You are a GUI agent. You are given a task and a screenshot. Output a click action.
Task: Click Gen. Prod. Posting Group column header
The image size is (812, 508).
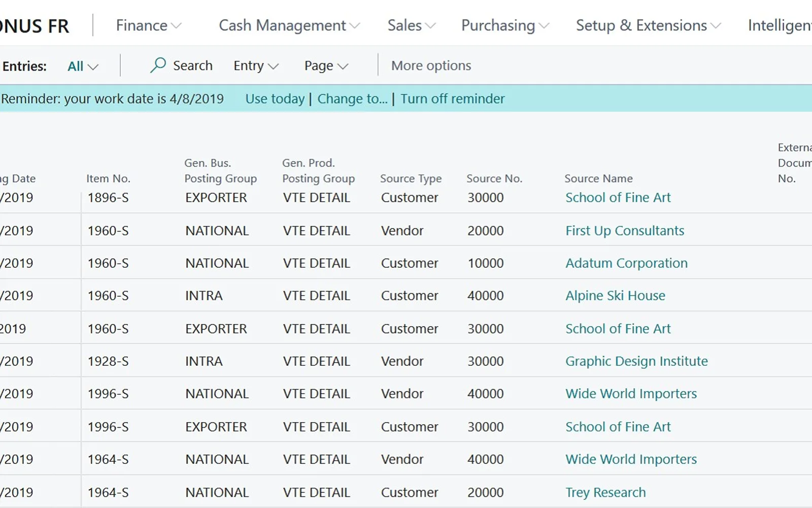[x=318, y=171]
